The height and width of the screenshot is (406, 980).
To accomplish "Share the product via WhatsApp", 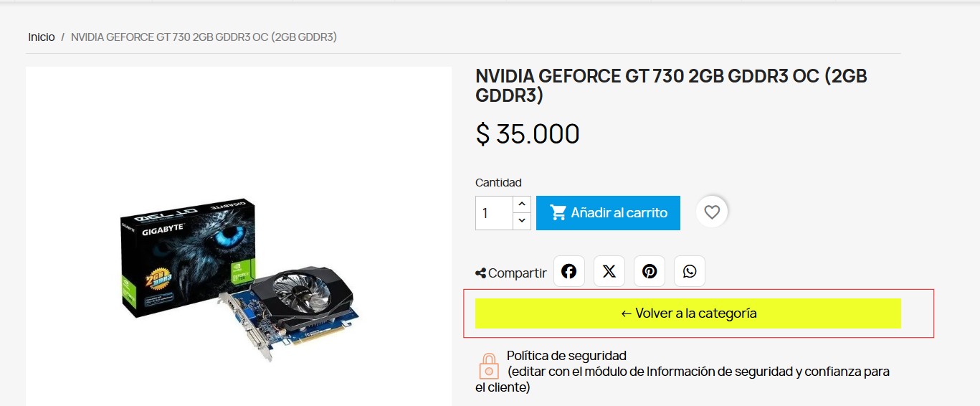I will [690, 271].
